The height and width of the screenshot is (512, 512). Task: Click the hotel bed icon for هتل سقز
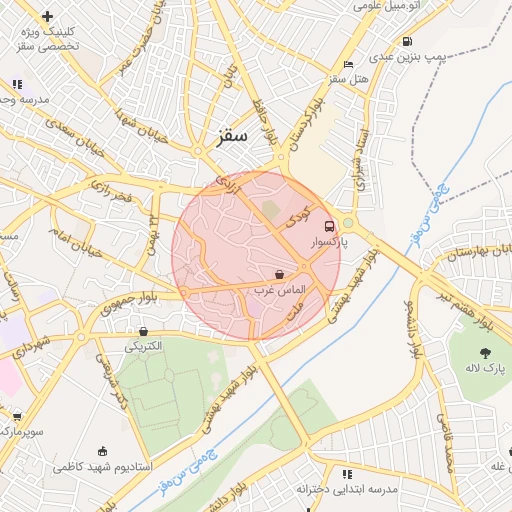(348, 64)
